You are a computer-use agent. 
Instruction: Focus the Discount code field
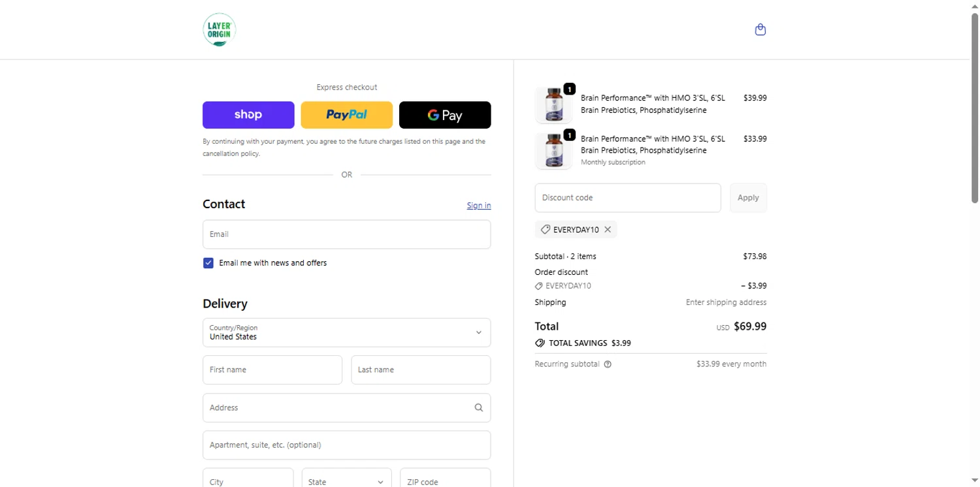(628, 198)
